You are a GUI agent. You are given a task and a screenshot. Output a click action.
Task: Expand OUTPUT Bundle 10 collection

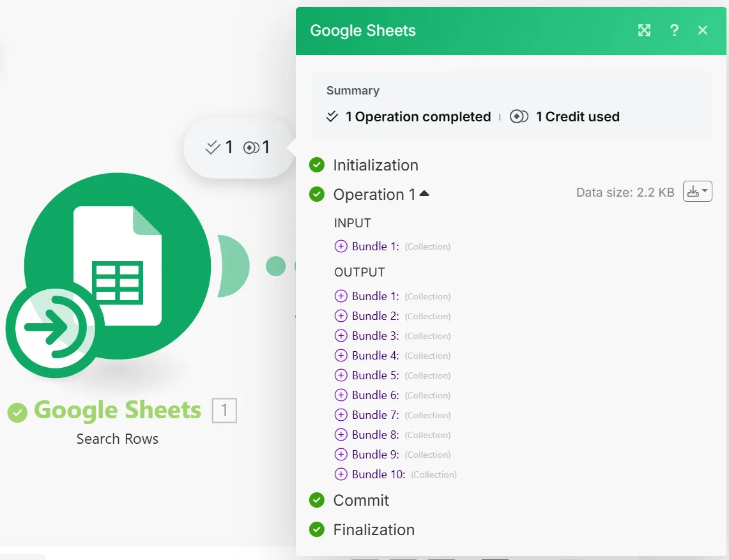point(341,474)
